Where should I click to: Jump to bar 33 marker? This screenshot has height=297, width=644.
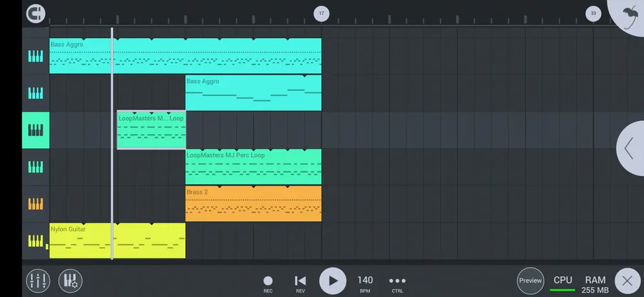[x=593, y=14]
